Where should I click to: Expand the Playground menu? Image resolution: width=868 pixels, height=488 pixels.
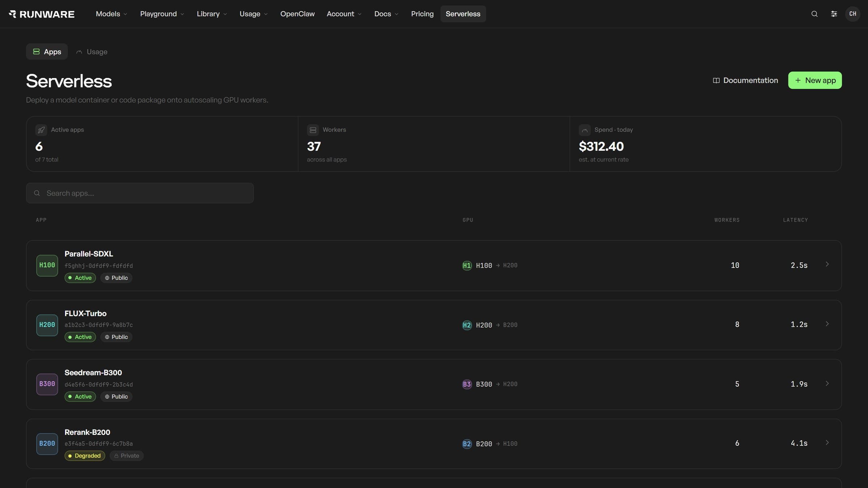[162, 14]
